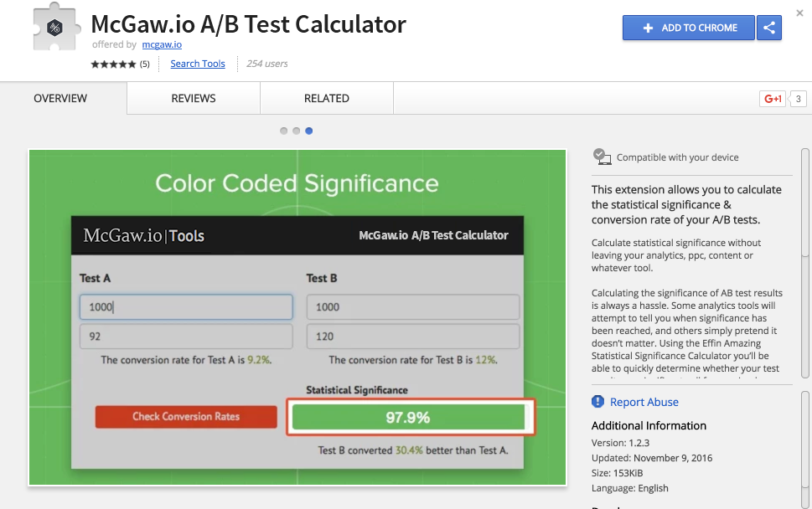
Task: Click the Report Abuse exclamation icon
Action: pyautogui.click(x=597, y=401)
